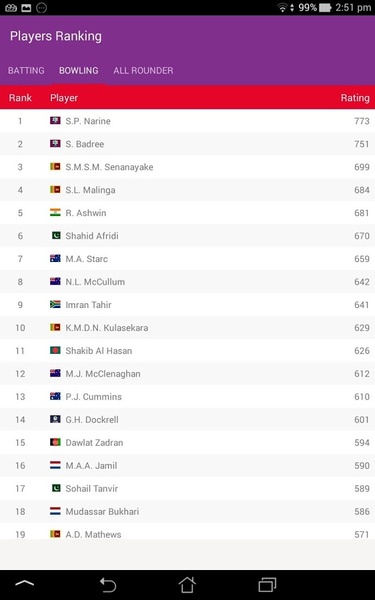Tap the Afghanistan flag beside Dawlat Zadran
This screenshot has width=375, height=600.
pos(55,442)
